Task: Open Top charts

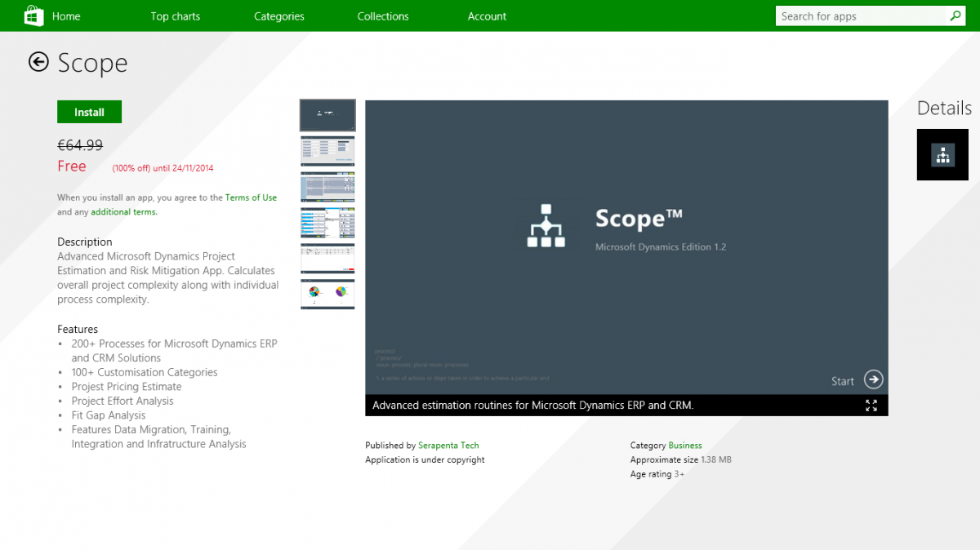Action: (175, 16)
